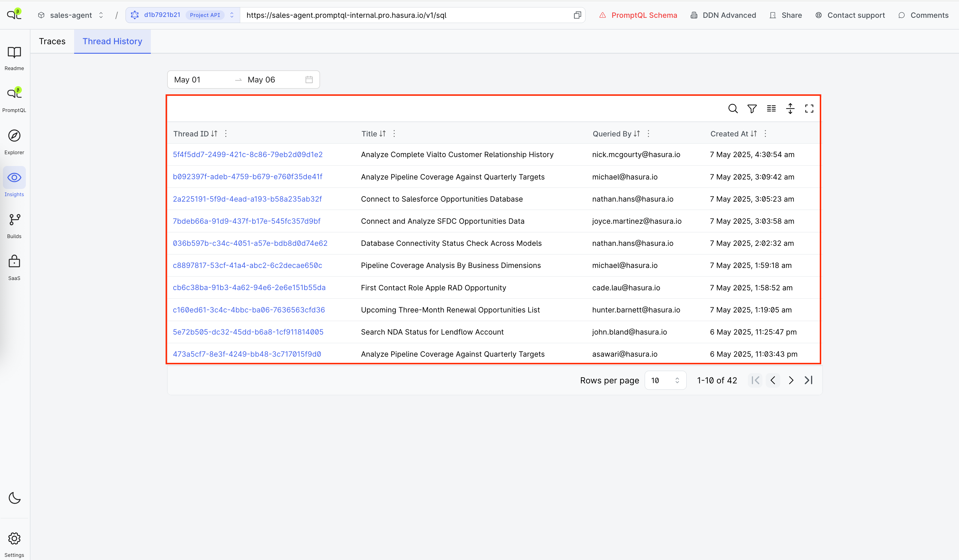Image resolution: width=959 pixels, height=560 pixels.
Task: Open thread cb6c38ba-91b3-4a62-94e6-2e6e151b55da
Action: point(249,287)
